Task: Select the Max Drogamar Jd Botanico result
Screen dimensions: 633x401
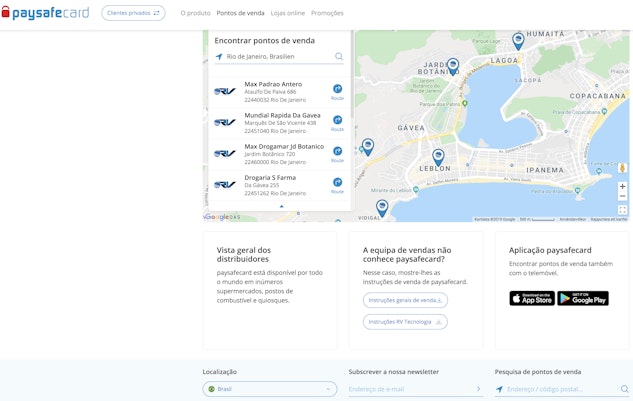Action: pyautogui.click(x=279, y=154)
